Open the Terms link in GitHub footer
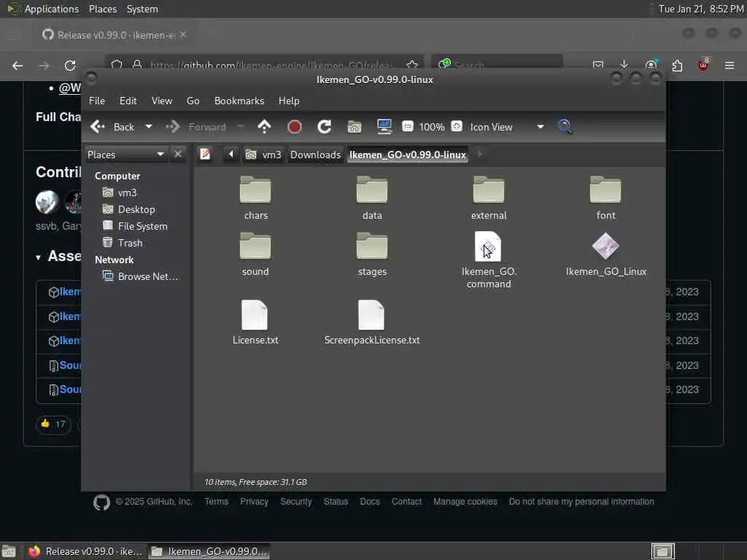 pyautogui.click(x=216, y=502)
